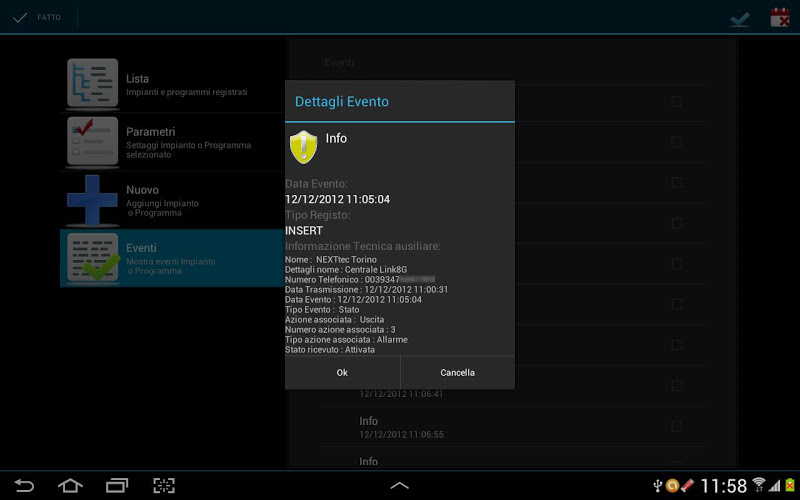Toggle the checkbox for the 11:06:41 event
800x500 pixels.
click(x=677, y=385)
